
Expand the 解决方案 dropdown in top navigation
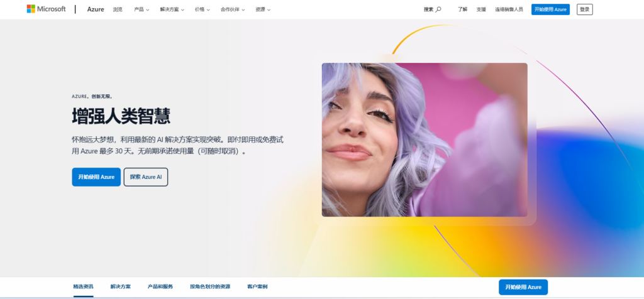[x=172, y=9]
